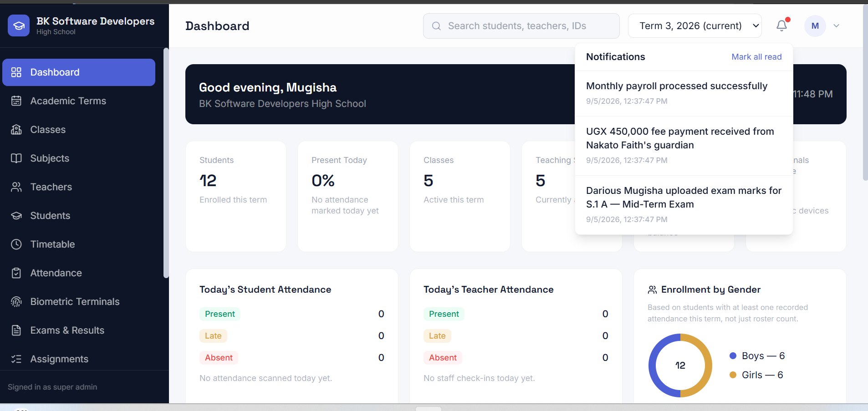Click the main page vertical scrollbar

coord(865,93)
